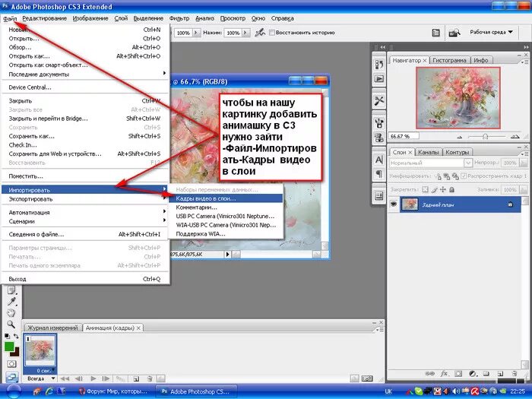Open Layers panel options menu
The height and width of the screenshot is (399, 532).
524,154
